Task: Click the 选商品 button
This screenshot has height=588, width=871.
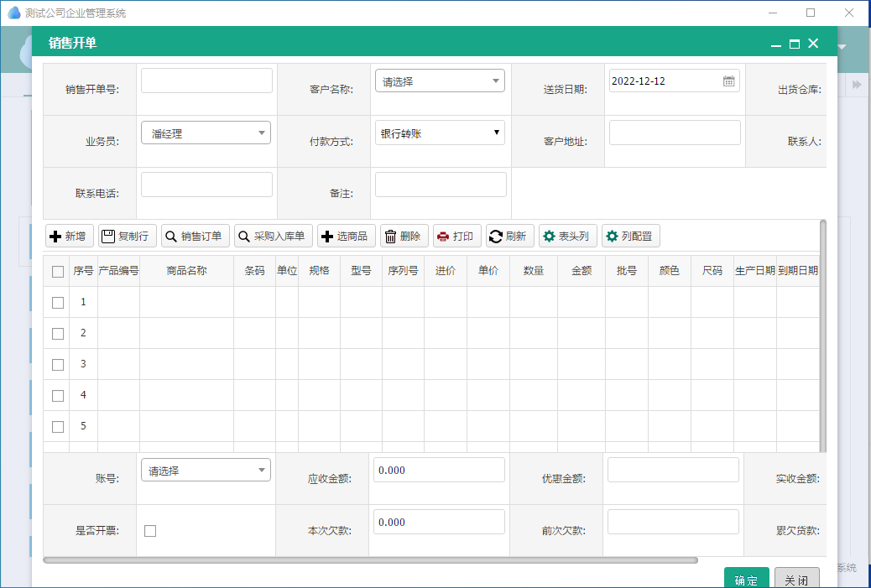Action: [346, 236]
